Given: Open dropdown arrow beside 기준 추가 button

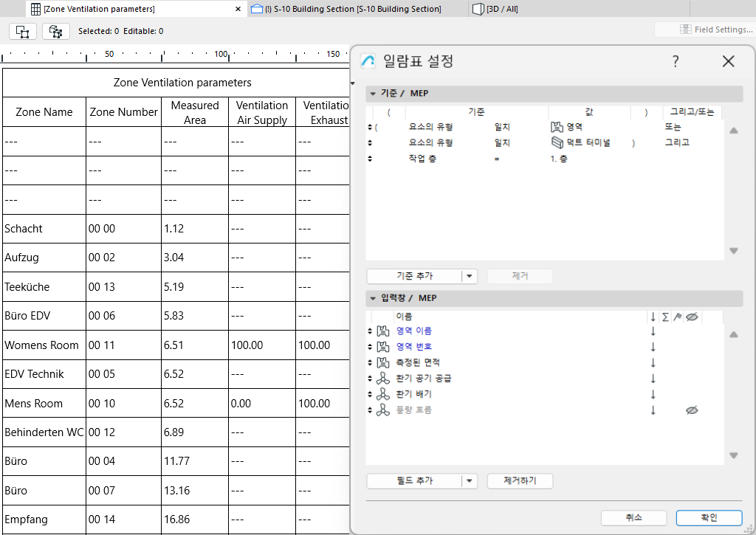Looking at the screenshot, I should (x=470, y=276).
